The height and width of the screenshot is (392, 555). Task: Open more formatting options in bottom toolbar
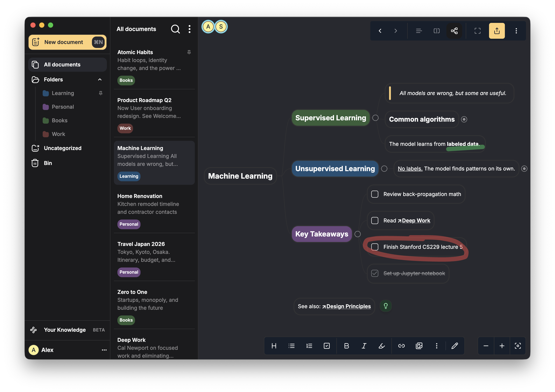point(436,346)
